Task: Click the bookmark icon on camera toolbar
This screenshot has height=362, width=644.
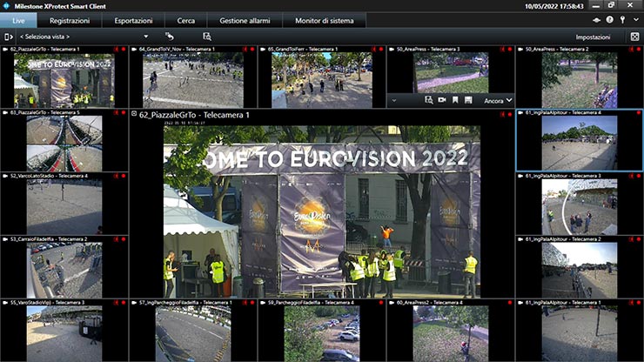Action: 455,101
